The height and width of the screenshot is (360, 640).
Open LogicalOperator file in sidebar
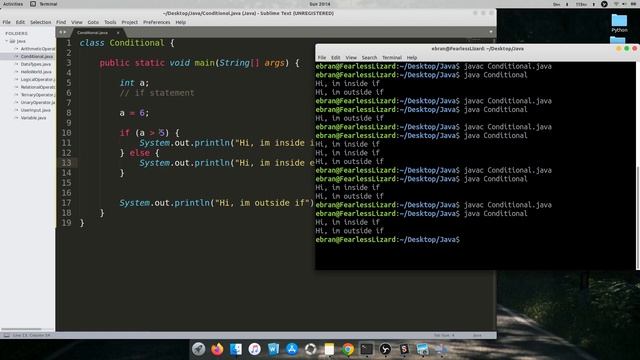coord(38,79)
